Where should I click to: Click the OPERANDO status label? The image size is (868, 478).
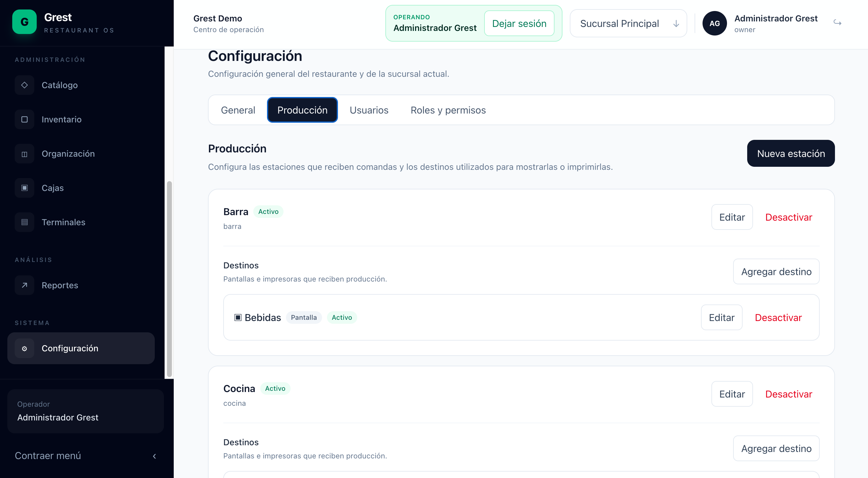(411, 17)
